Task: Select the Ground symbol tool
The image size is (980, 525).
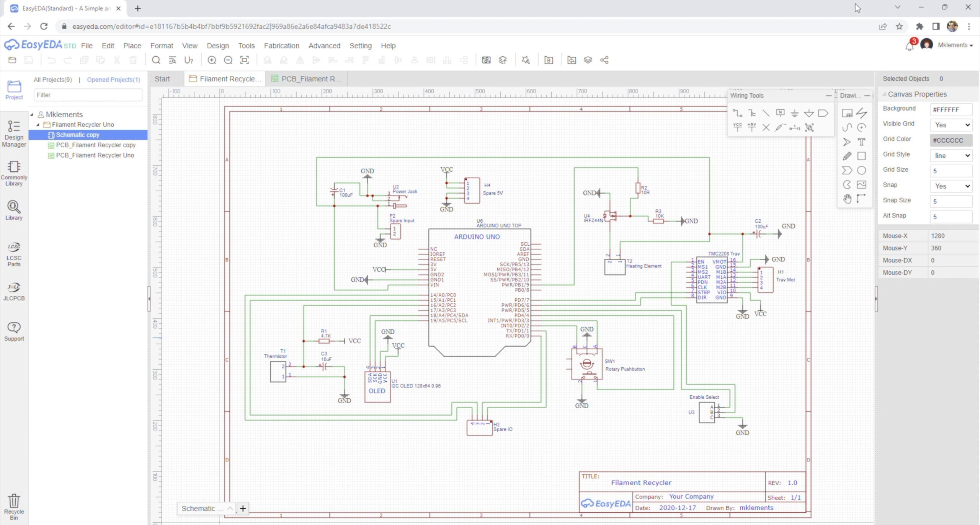Action: pos(795,113)
